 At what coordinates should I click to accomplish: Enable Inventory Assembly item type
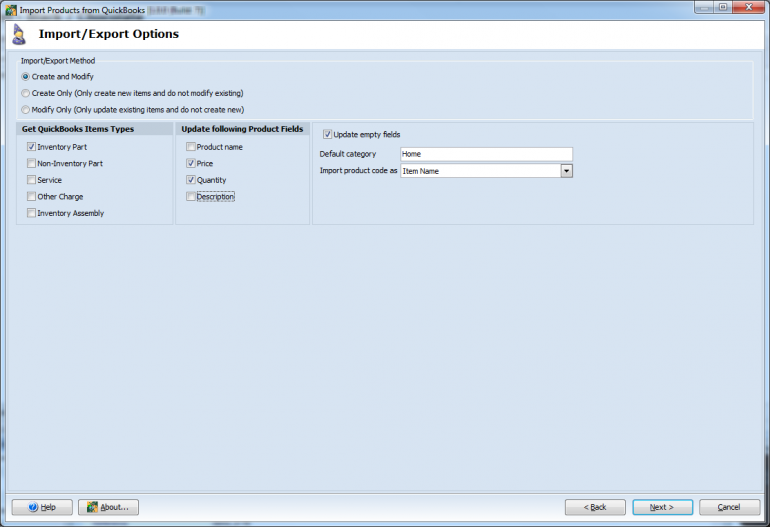[x=31, y=213]
